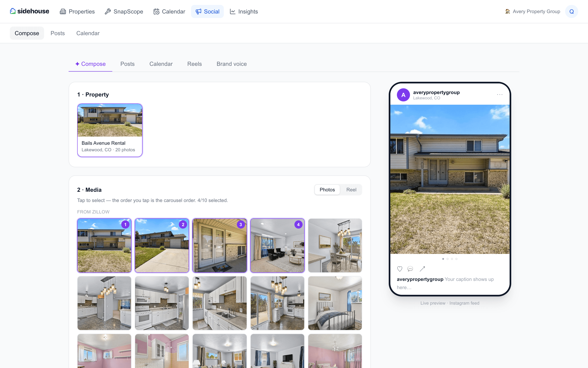This screenshot has width=588, height=368.
Task: Select the first pink room photo
Action: coord(104,351)
